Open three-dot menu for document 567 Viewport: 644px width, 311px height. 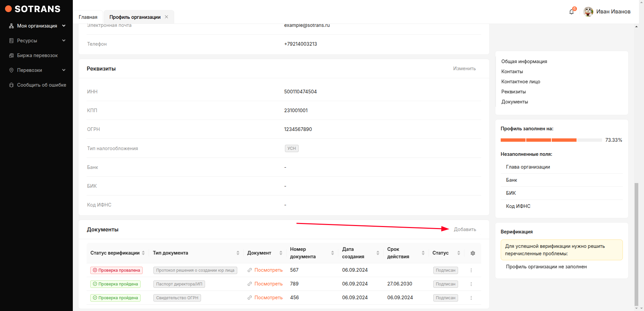click(x=471, y=270)
